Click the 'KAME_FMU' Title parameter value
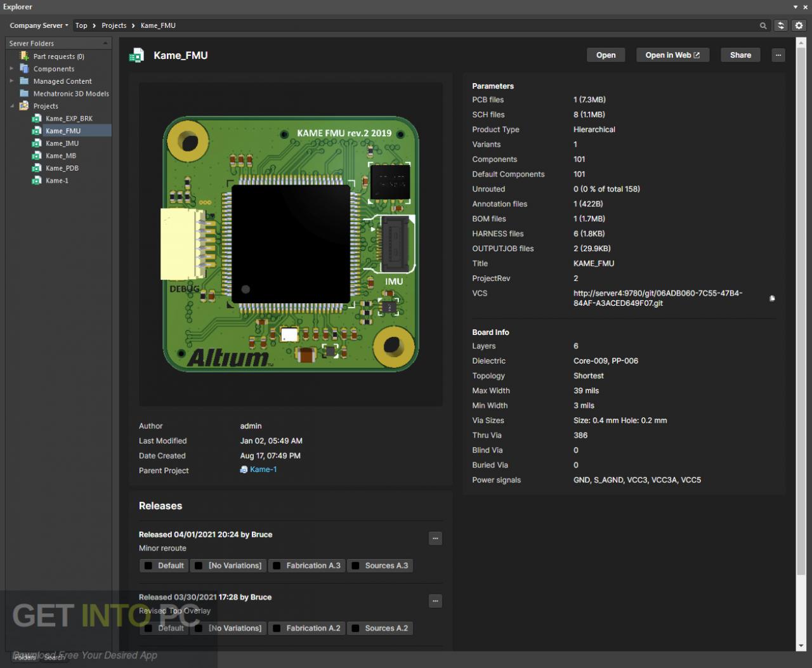 click(x=594, y=263)
